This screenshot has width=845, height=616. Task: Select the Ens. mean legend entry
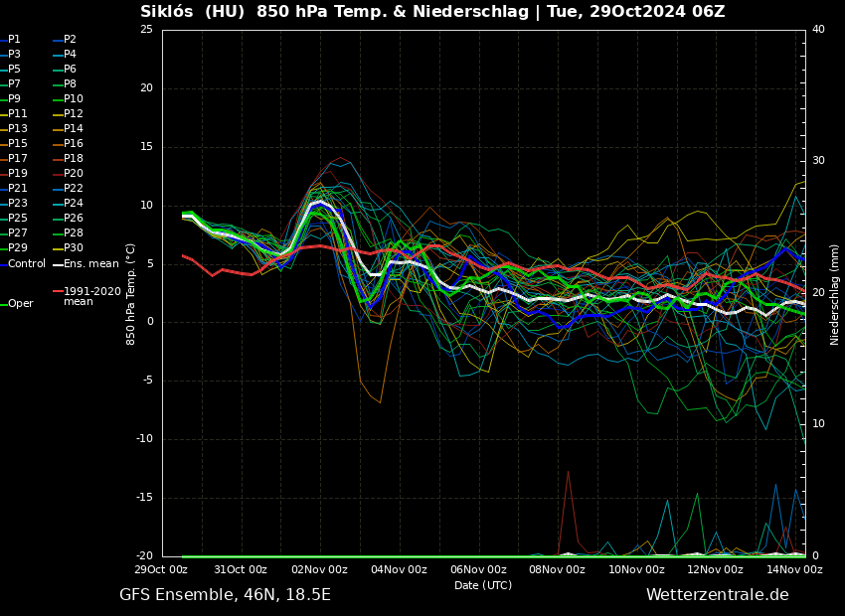(x=90, y=264)
